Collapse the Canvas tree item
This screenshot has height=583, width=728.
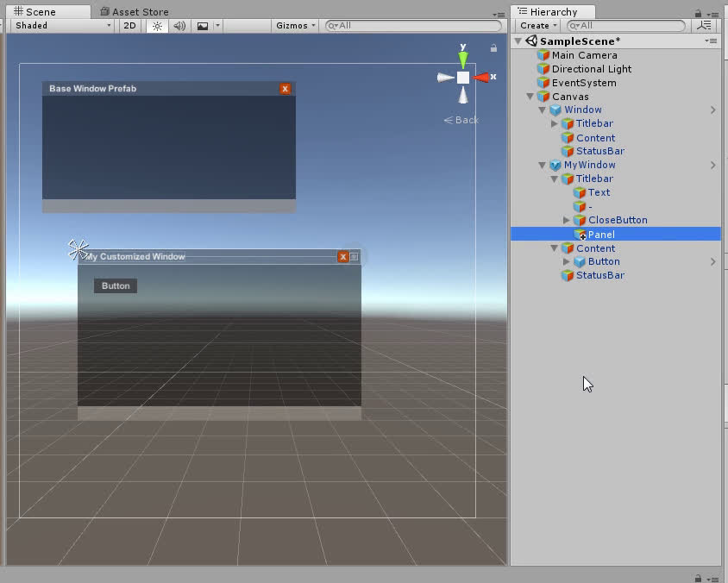pyautogui.click(x=530, y=97)
